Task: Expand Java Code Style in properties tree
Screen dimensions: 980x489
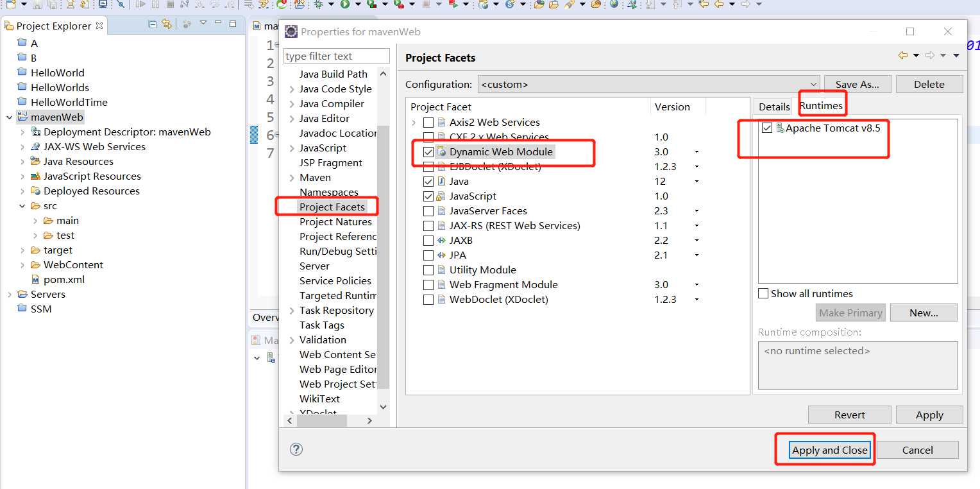Action: tap(292, 89)
